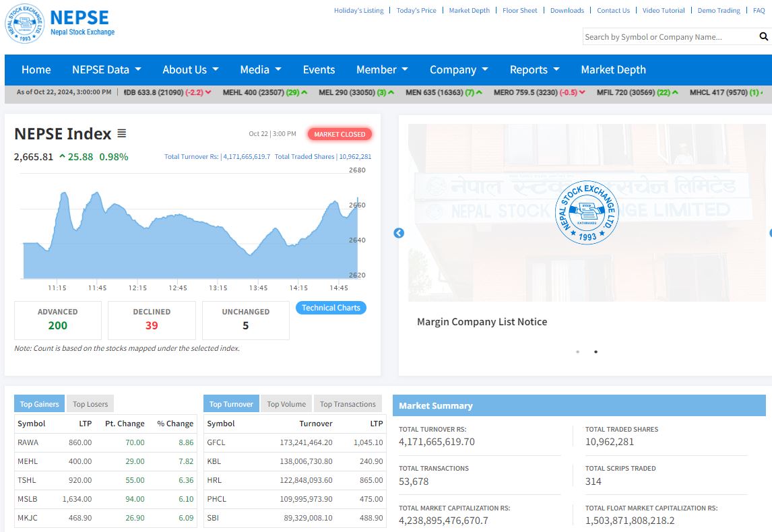The width and height of the screenshot is (772, 532).
Task: Go to Home in the navigation bar
Action: tap(36, 70)
